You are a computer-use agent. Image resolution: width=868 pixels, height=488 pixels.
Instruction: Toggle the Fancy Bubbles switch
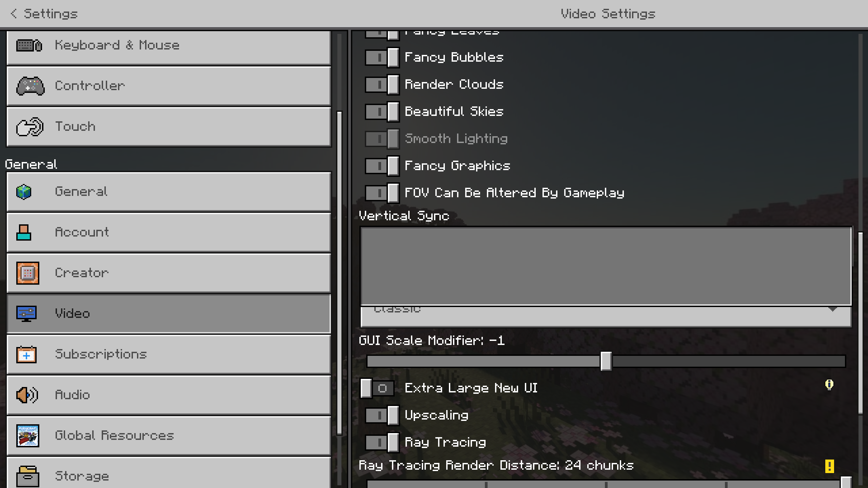pos(382,58)
